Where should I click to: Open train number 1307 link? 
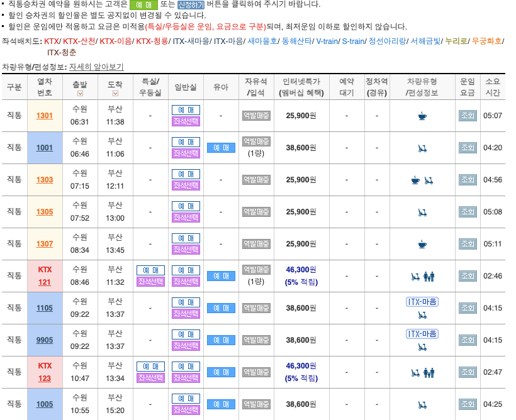[45, 244]
